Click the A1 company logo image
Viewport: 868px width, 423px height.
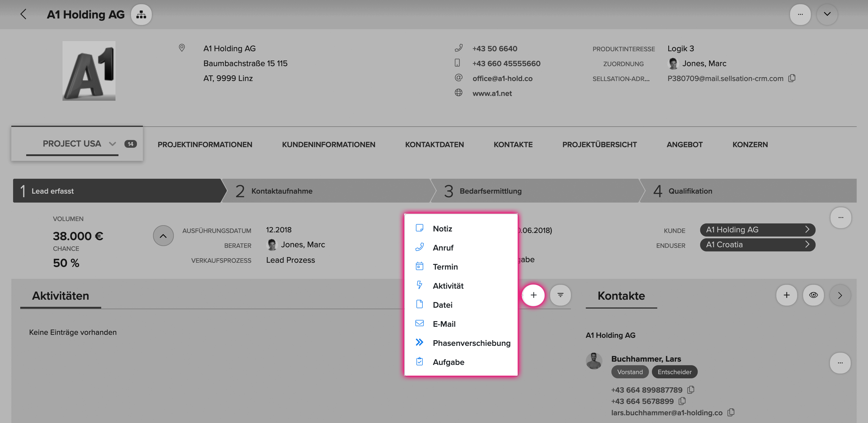[x=89, y=71]
